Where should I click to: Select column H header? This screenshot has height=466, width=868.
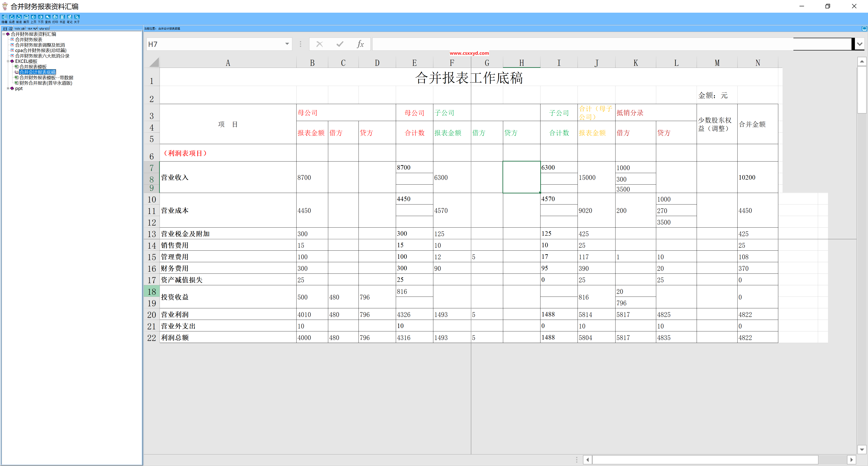(x=521, y=63)
